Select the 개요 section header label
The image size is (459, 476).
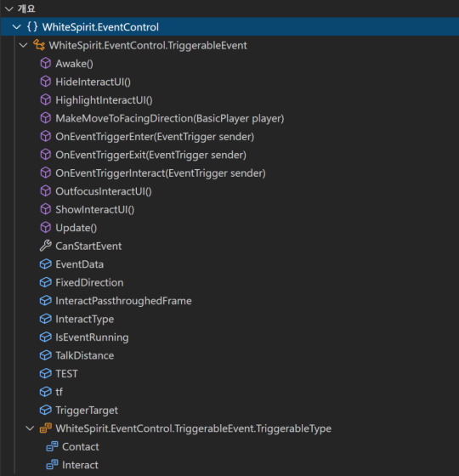[26, 8]
